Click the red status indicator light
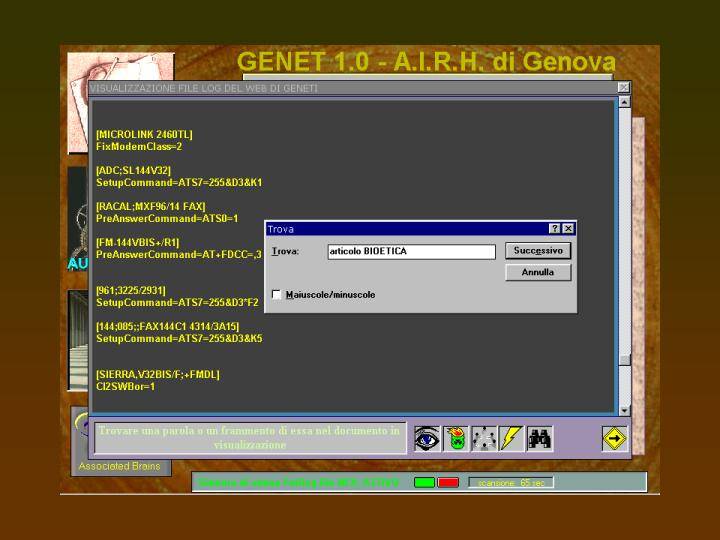Viewport: 720px width, 540px height. click(448, 482)
